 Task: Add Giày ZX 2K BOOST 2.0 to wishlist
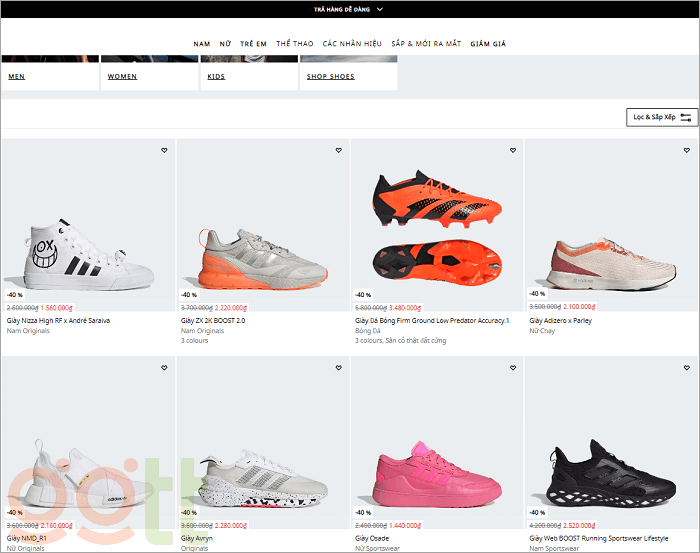(339, 151)
